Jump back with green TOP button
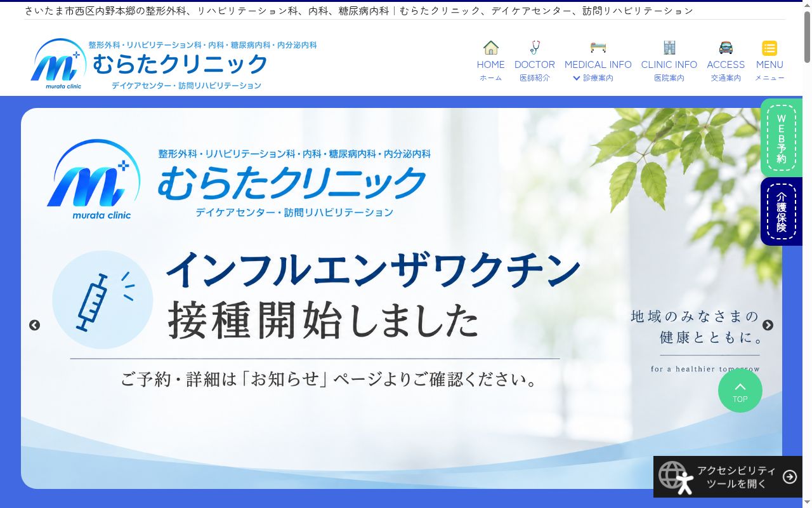Viewport: 812px width, 508px height. [x=740, y=391]
